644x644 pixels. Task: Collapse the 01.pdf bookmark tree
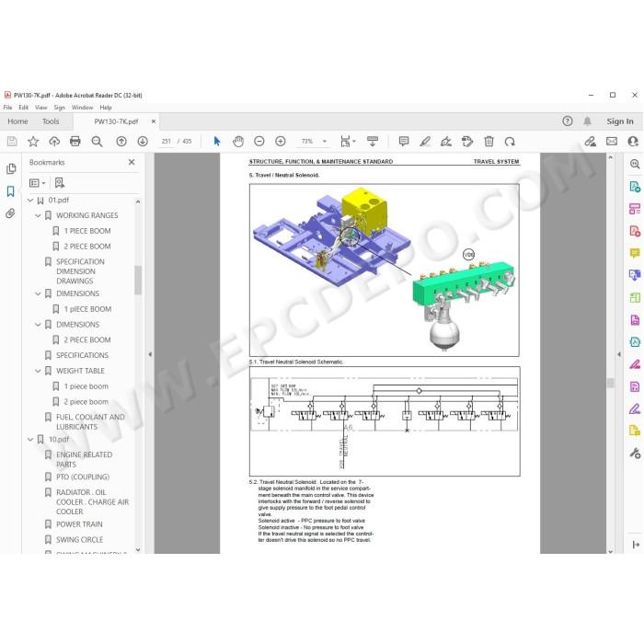(x=30, y=201)
